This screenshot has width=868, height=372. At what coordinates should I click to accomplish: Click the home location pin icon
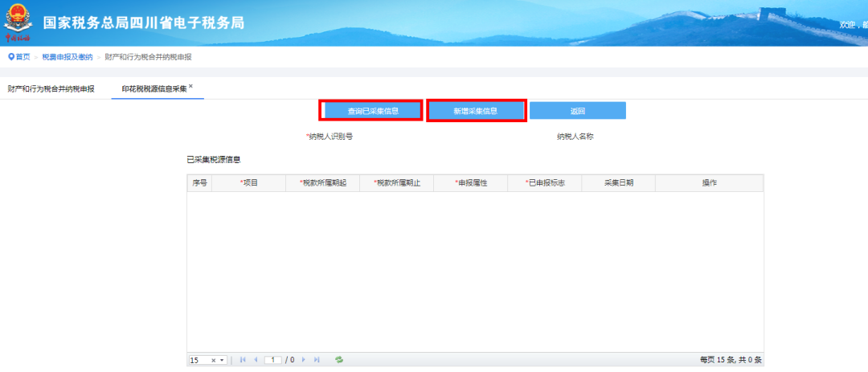pyautogui.click(x=11, y=57)
